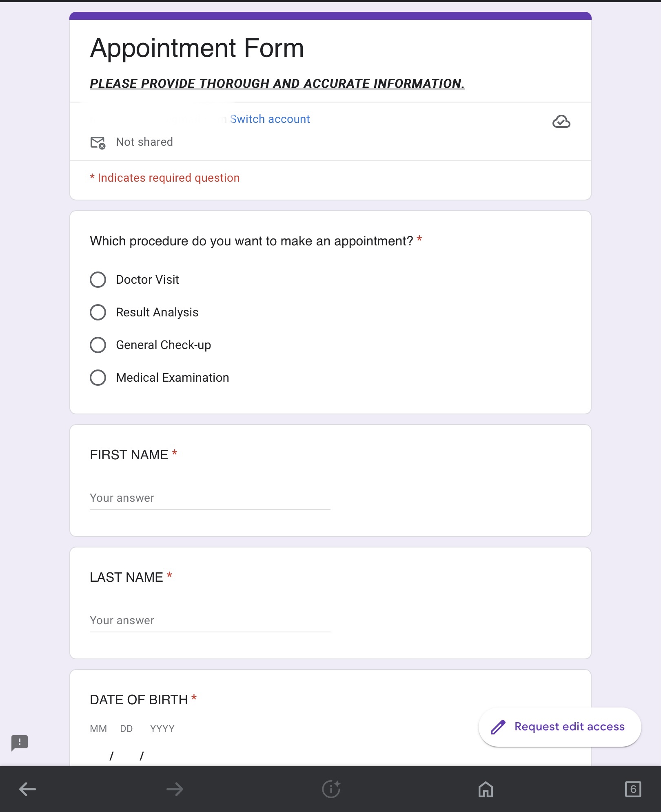Focus the FIRST NAME answer field
Image resolution: width=661 pixels, height=812 pixels.
coord(210,498)
